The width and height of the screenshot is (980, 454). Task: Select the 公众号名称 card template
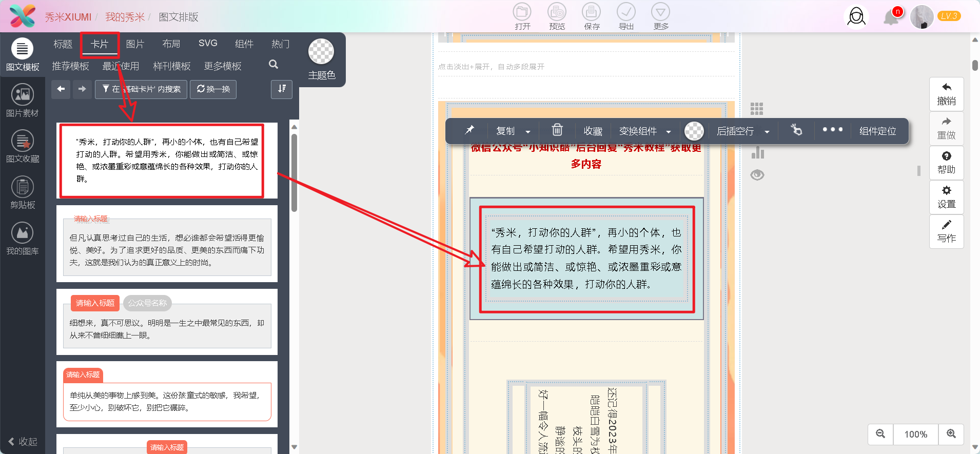click(x=167, y=322)
